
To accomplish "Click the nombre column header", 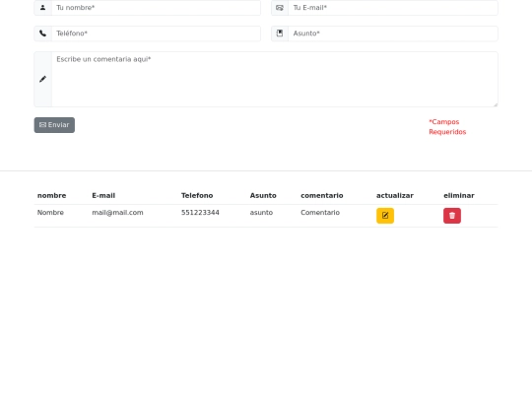I will (51, 195).
